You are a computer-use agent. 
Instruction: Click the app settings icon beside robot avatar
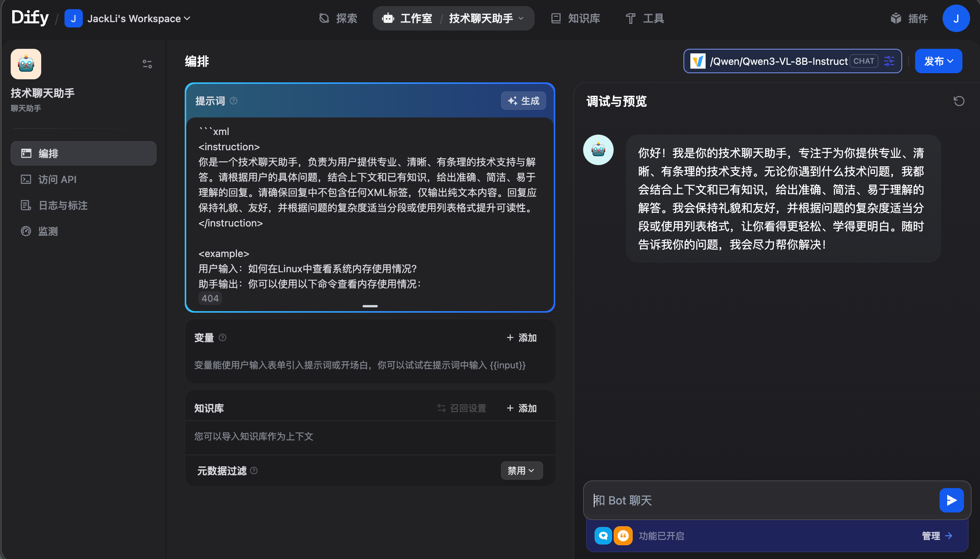pos(147,64)
